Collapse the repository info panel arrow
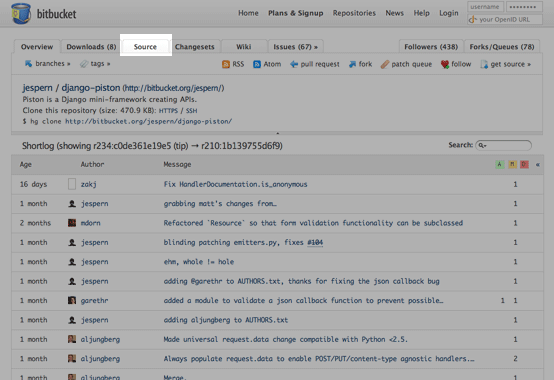554x380 pixels. [277, 133]
